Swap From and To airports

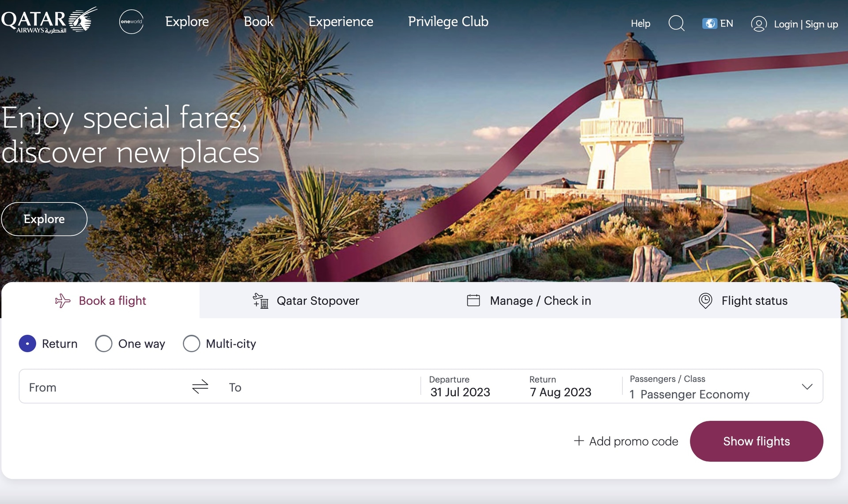click(x=200, y=387)
